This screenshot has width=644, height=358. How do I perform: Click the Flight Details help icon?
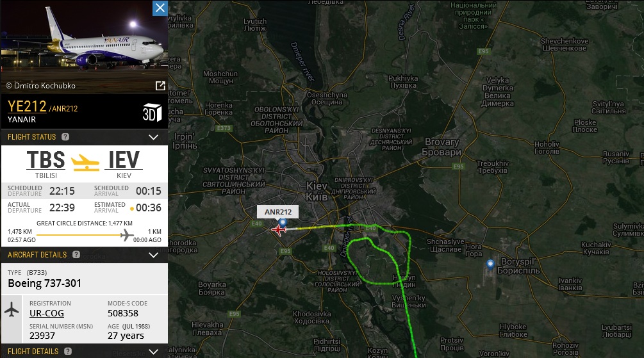(x=68, y=351)
